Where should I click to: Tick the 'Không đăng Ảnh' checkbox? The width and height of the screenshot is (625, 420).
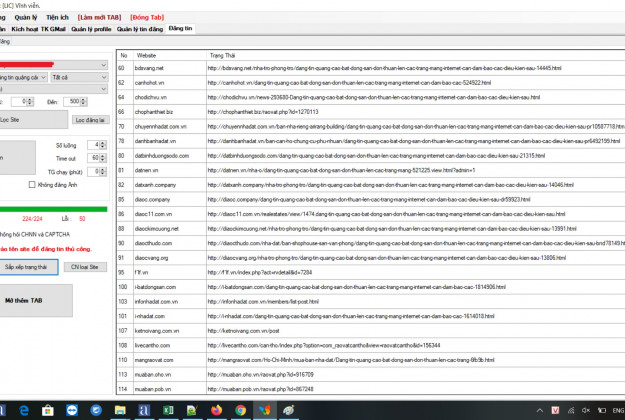[x=32, y=184]
